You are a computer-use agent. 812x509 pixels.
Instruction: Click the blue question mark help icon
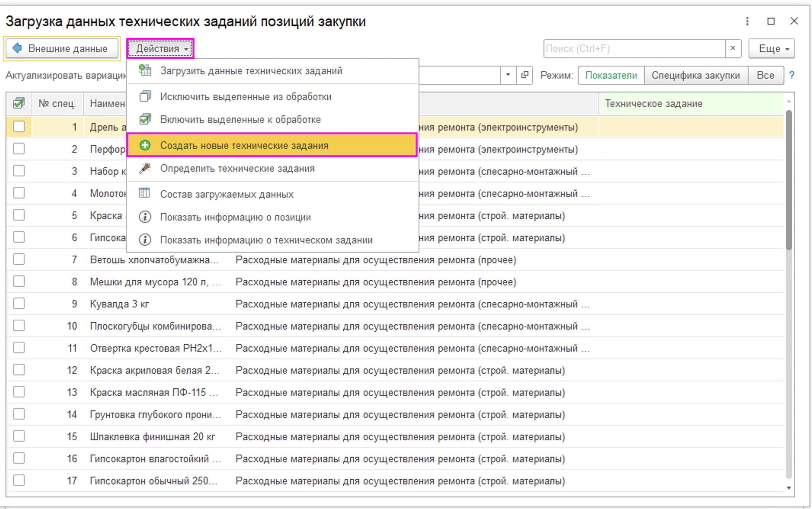(x=792, y=75)
